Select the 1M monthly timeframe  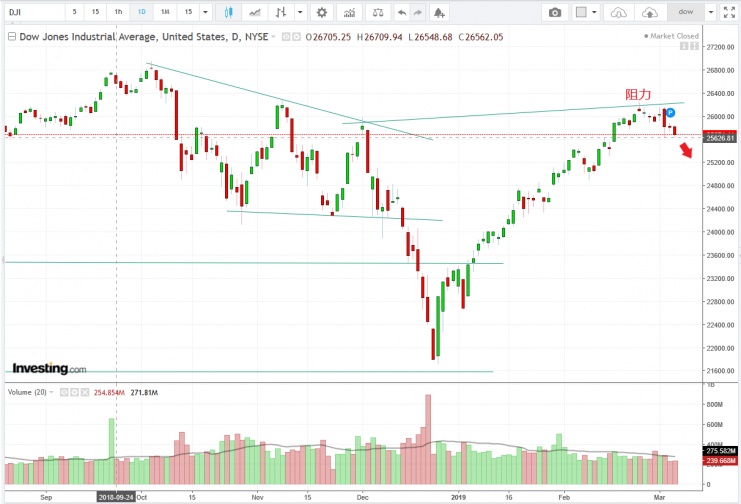tap(164, 12)
